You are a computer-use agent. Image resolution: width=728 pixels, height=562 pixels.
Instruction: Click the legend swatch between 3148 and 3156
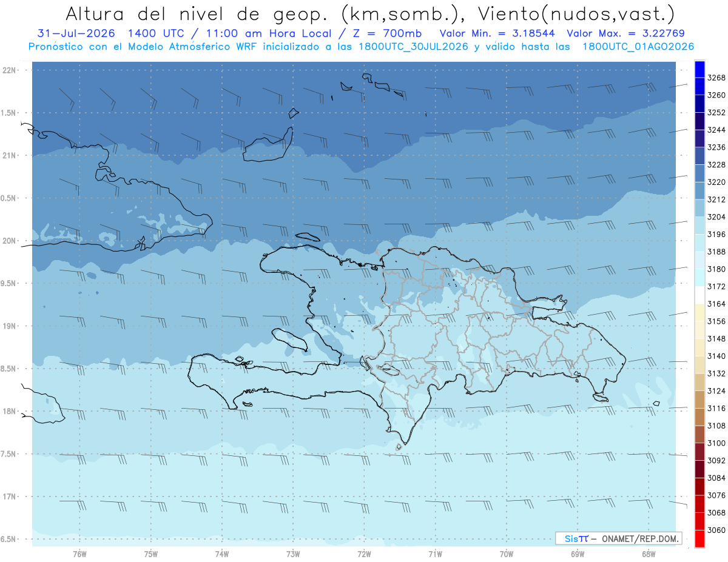click(699, 330)
